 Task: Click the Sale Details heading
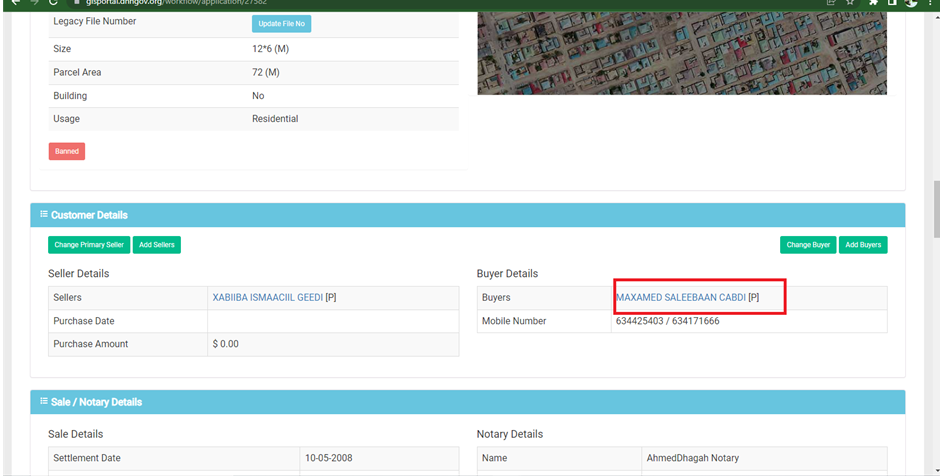pos(76,434)
